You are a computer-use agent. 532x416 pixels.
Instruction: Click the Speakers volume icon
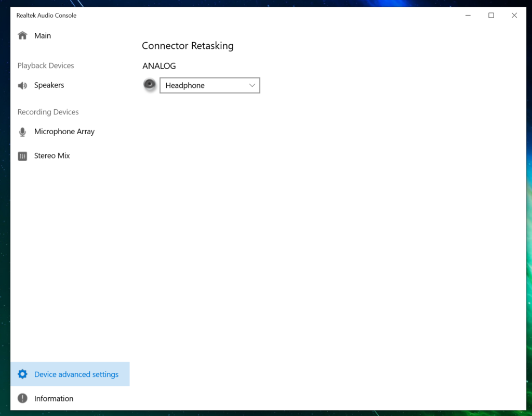click(22, 85)
